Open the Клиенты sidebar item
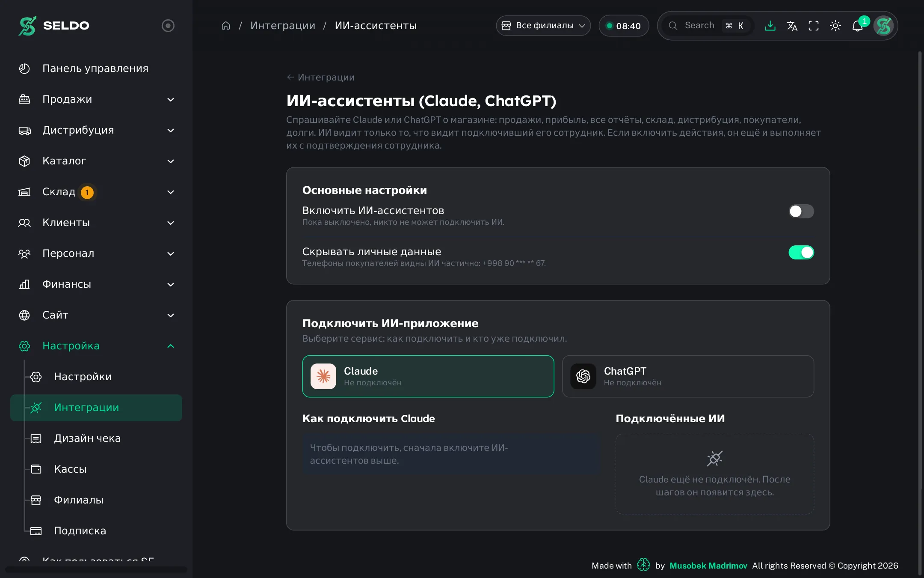 (x=96, y=223)
